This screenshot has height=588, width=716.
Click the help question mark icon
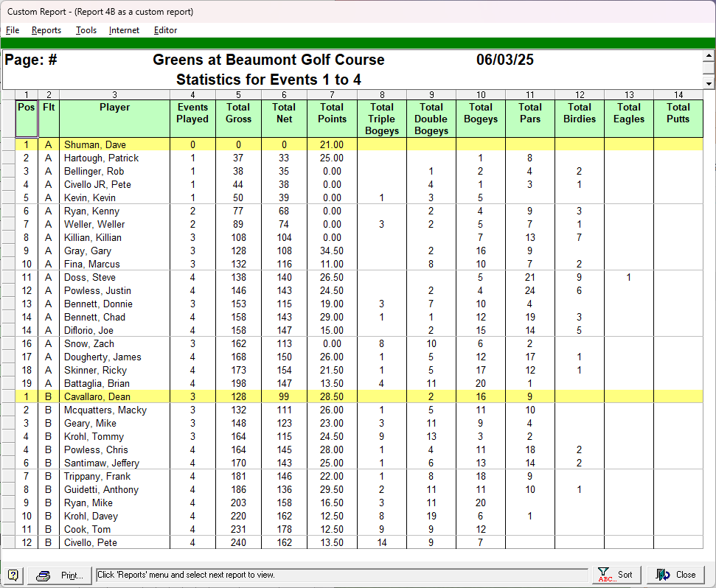click(13, 575)
